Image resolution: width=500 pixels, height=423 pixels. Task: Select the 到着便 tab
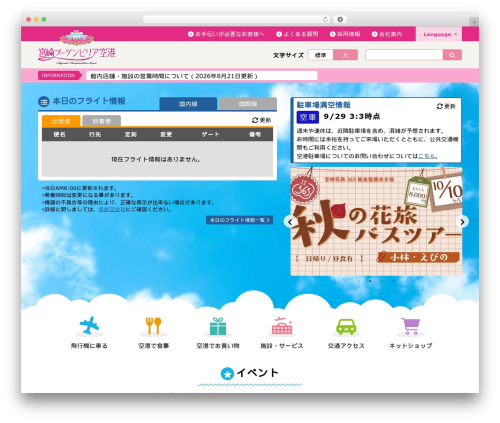(101, 121)
